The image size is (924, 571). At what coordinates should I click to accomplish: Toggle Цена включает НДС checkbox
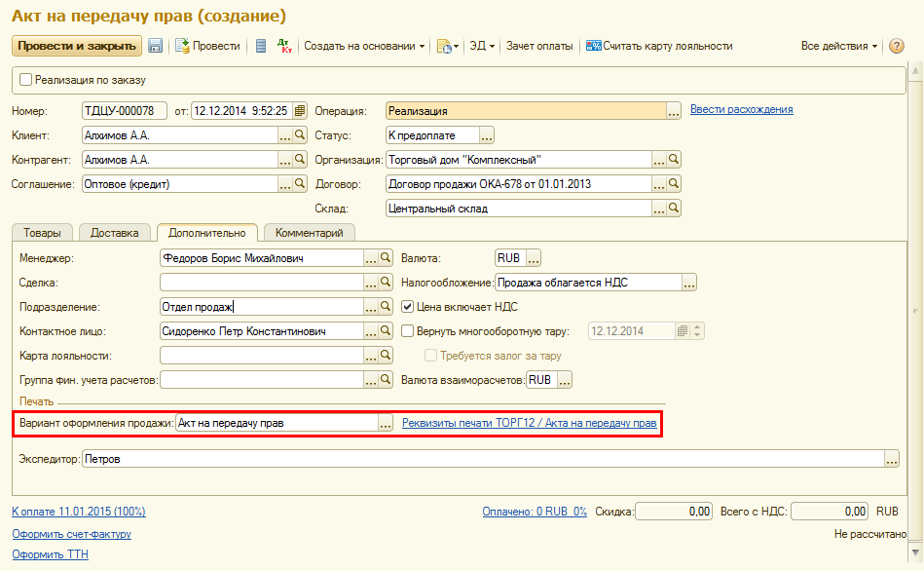(x=409, y=307)
